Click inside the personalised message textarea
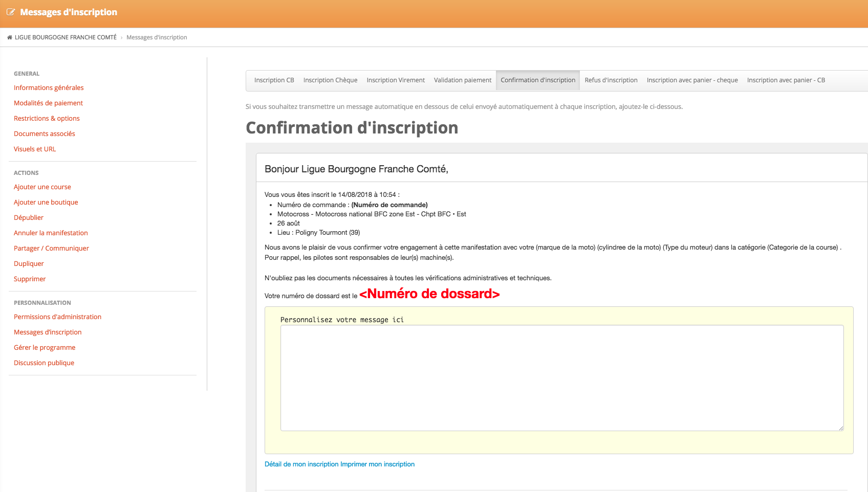The image size is (868, 492). tap(562, 378)
